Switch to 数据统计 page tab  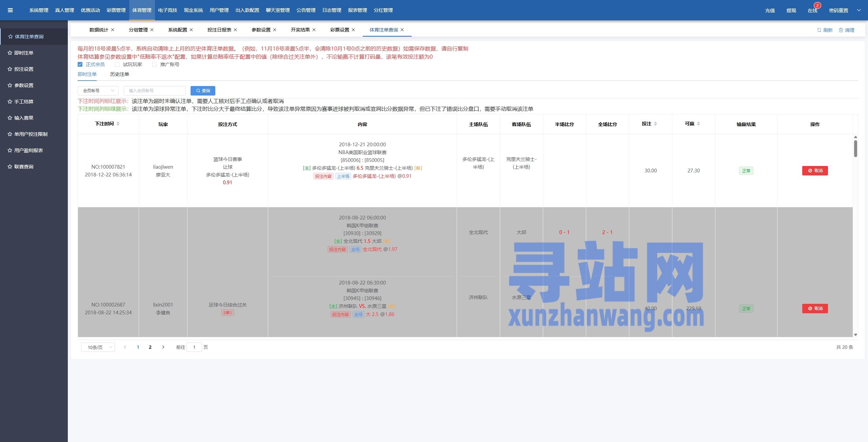[99, 30]
